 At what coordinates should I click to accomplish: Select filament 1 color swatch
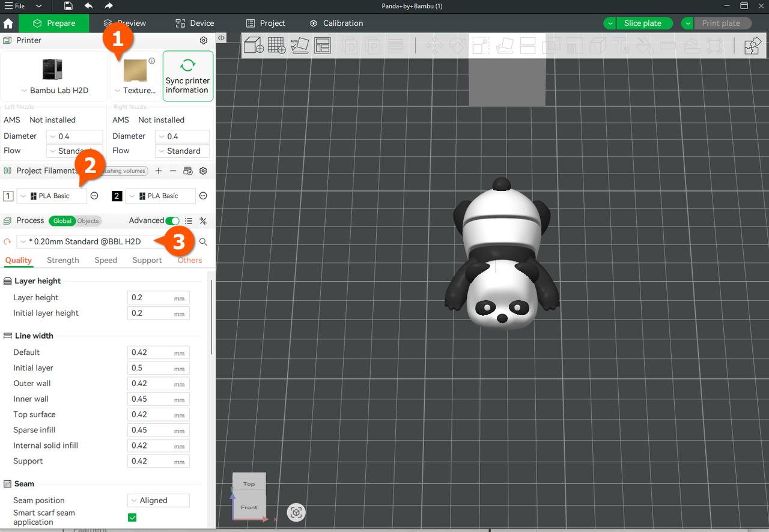tap(8, 196)
